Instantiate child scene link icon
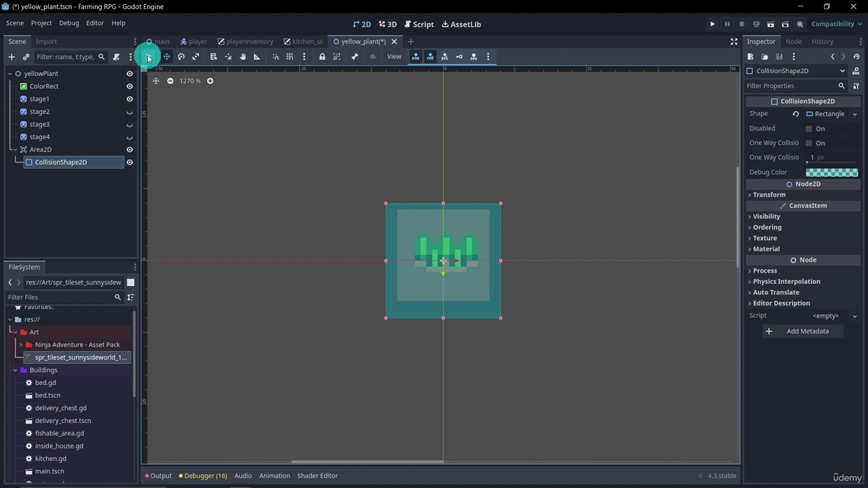The image size is (868, 488). (x=26, y=57)
